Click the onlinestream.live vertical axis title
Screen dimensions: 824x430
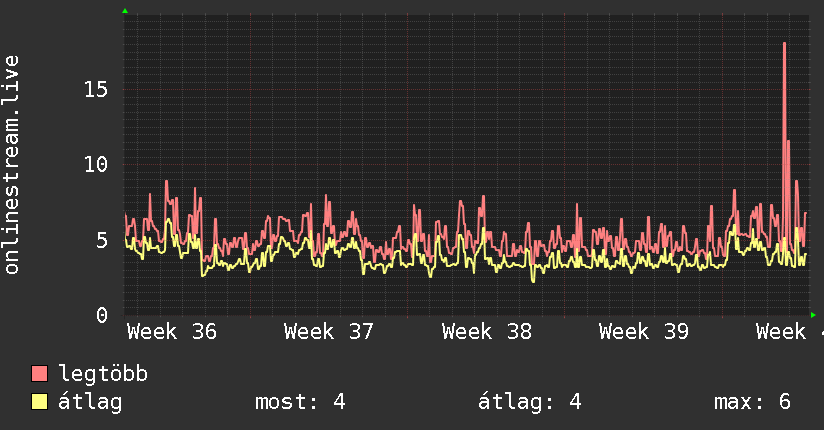[x=11, y=165]
